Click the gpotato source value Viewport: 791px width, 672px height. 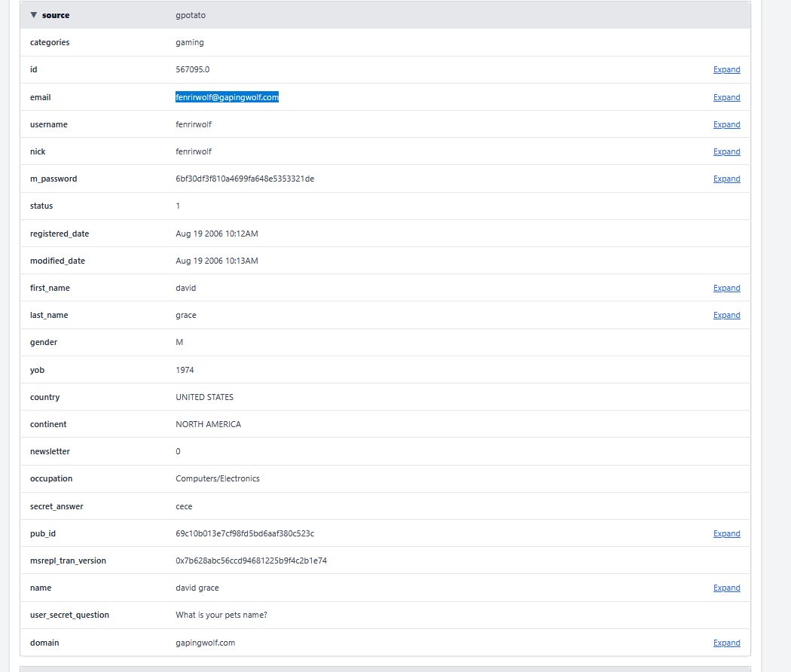click(191, 15)
